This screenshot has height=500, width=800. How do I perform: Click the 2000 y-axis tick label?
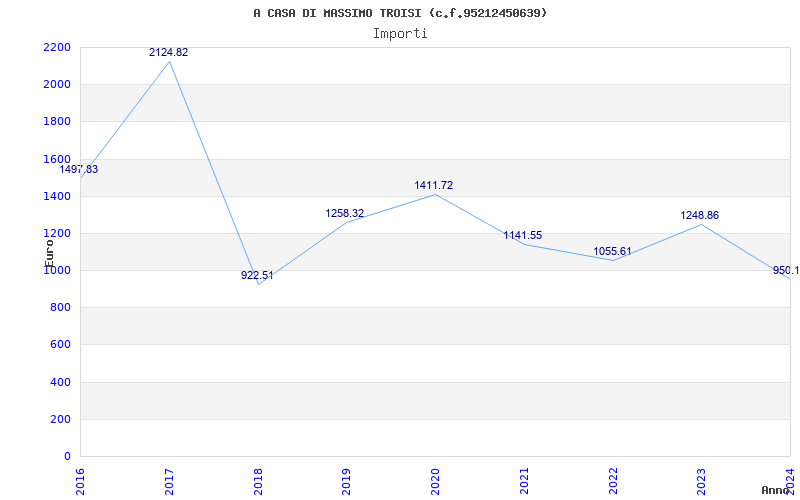[x=57, y=85]
